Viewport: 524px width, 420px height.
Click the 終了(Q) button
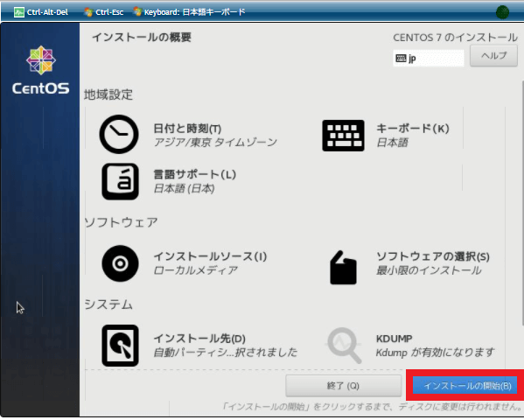[343, 386]
